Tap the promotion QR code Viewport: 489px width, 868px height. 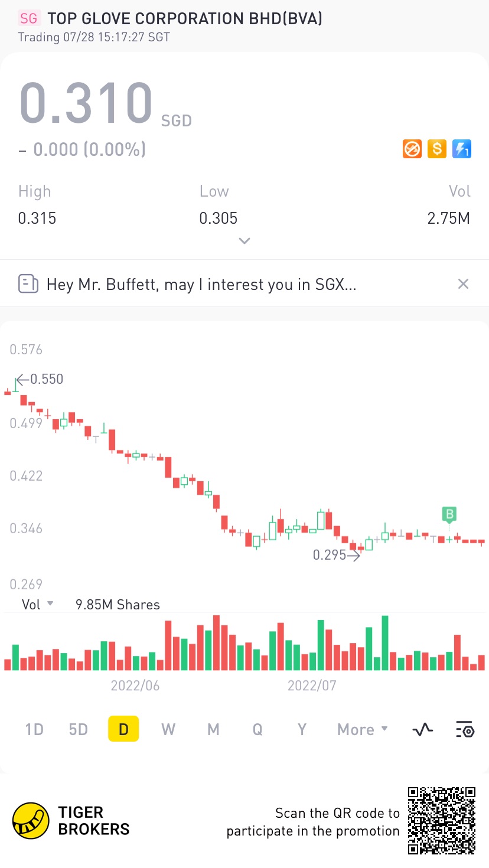tap(442, 821)
